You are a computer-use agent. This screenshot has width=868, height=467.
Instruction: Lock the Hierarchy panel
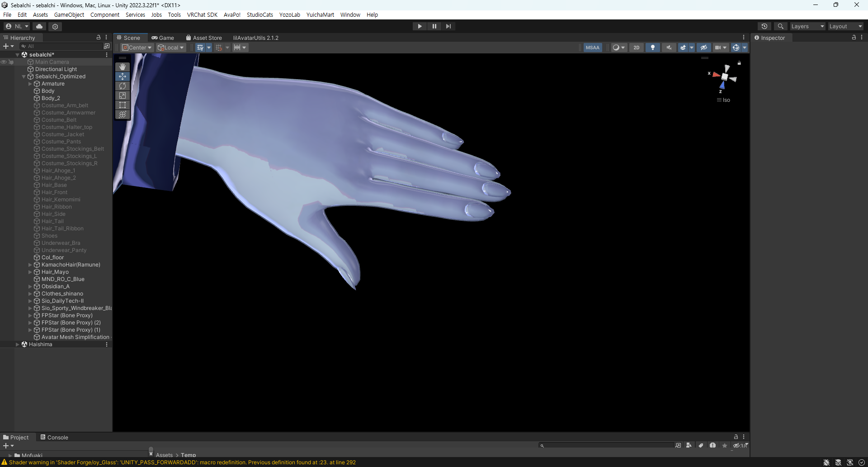point(99,38)
